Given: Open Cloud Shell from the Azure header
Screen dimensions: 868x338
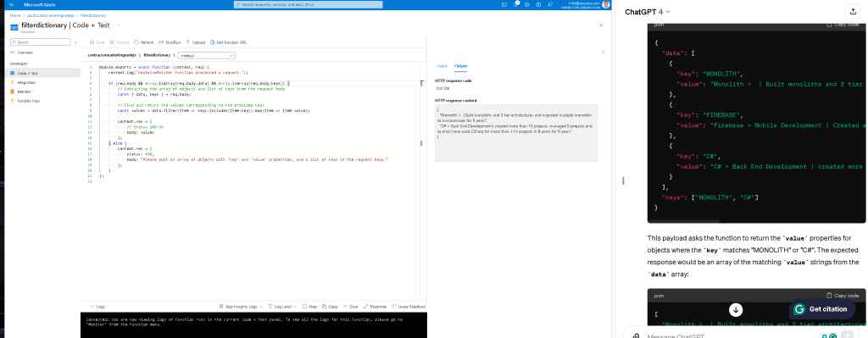Looking at the screenshot, I should 504,4.
